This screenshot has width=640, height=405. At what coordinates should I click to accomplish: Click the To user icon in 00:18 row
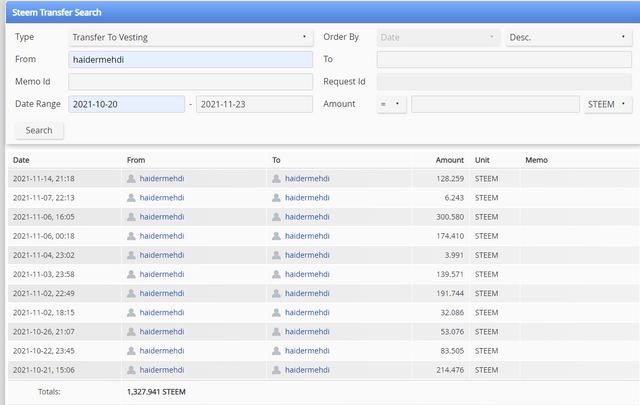(276, 236)
